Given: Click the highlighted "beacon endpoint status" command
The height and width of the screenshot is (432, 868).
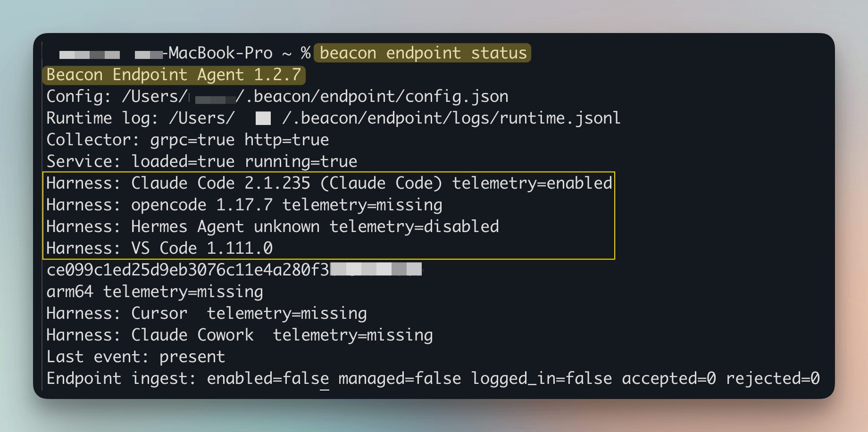Looking at the screenshot, I should click(422, 53).
